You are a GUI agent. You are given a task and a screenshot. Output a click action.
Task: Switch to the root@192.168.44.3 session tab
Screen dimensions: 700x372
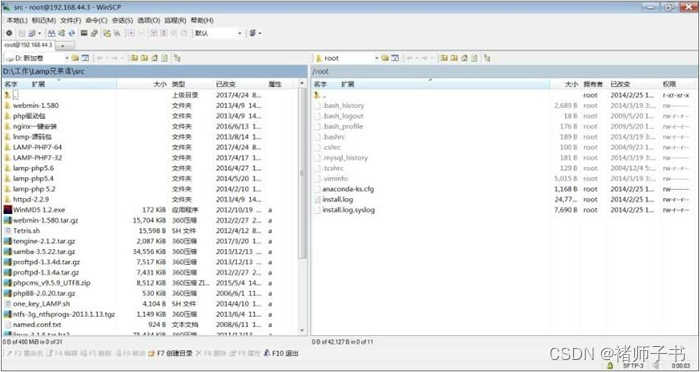(28, 45)
